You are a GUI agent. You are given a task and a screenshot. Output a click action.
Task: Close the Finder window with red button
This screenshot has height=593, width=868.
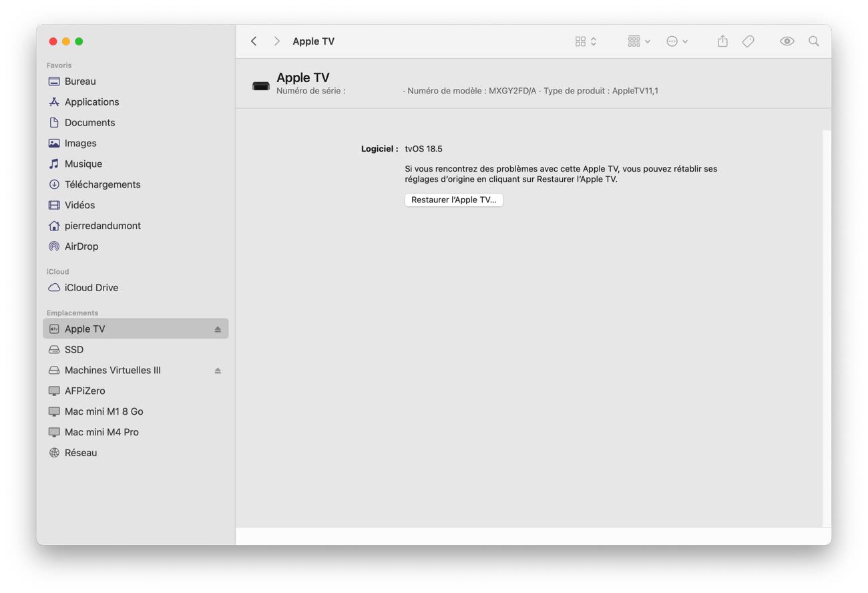[x=53, y=41]
